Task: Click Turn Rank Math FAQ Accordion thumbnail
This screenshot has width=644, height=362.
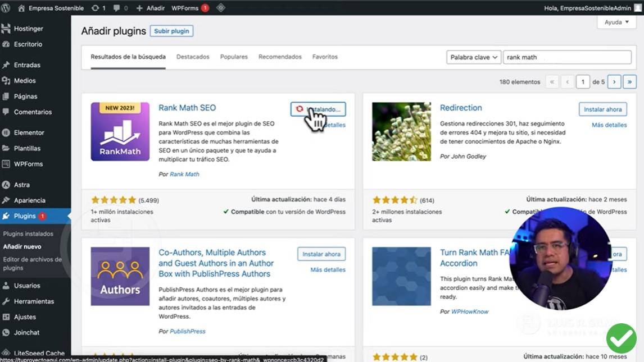Action: pyautogui.click(x=401, y=276)
